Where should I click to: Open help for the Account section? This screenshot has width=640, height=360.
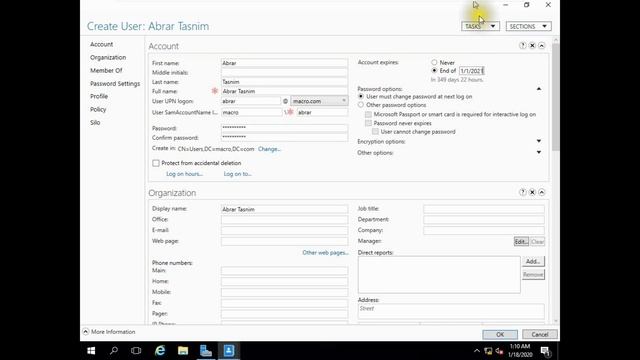pos(522,46)
